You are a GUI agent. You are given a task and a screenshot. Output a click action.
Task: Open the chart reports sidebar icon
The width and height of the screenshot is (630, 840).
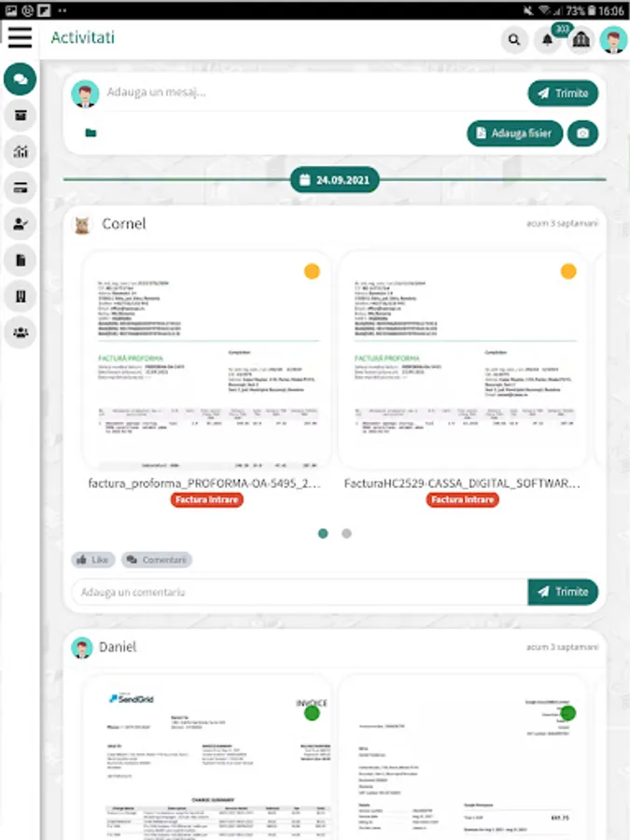pyautogui.click(x=21, y=151)
